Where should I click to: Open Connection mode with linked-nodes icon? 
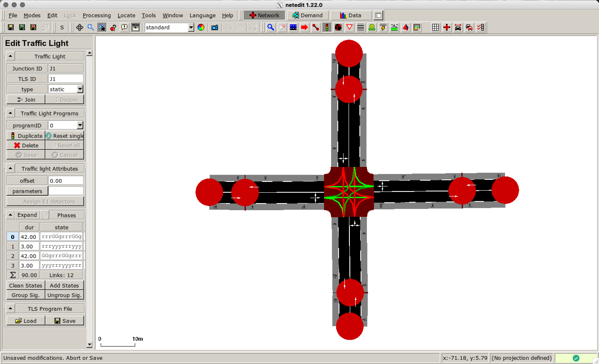point(316,27)
